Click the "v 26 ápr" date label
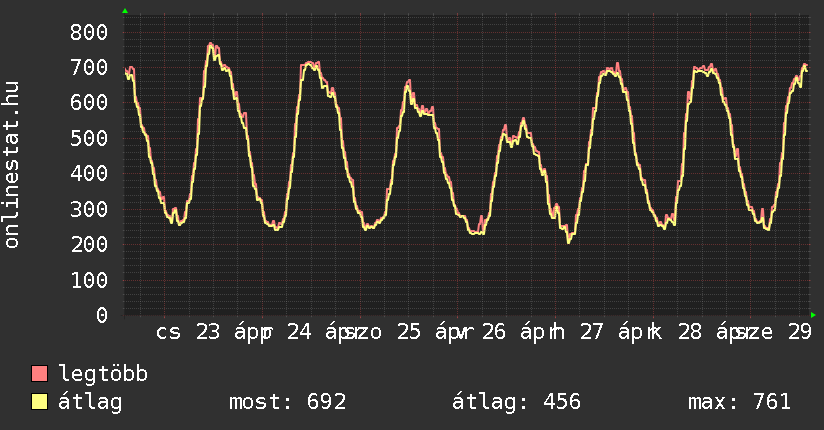 pos(500,333)
